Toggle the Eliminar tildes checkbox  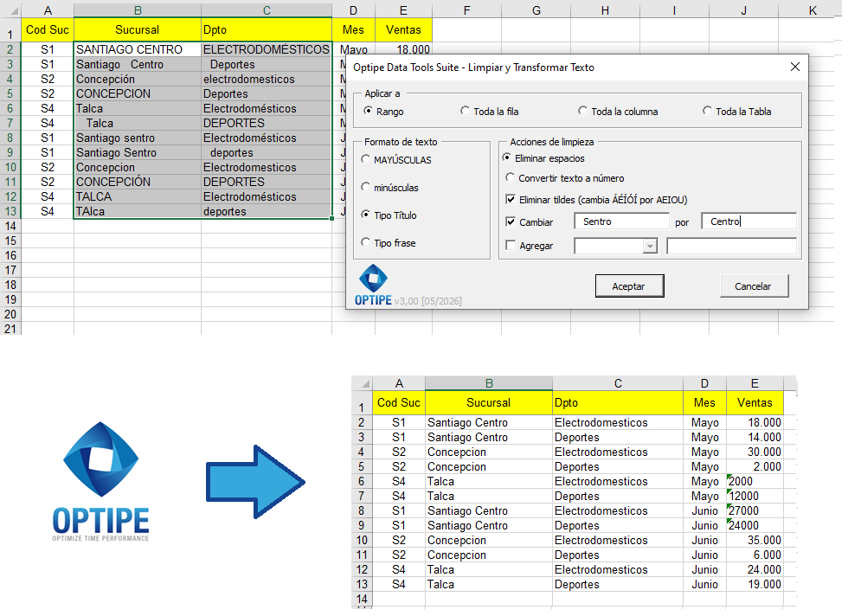point(510,200)
